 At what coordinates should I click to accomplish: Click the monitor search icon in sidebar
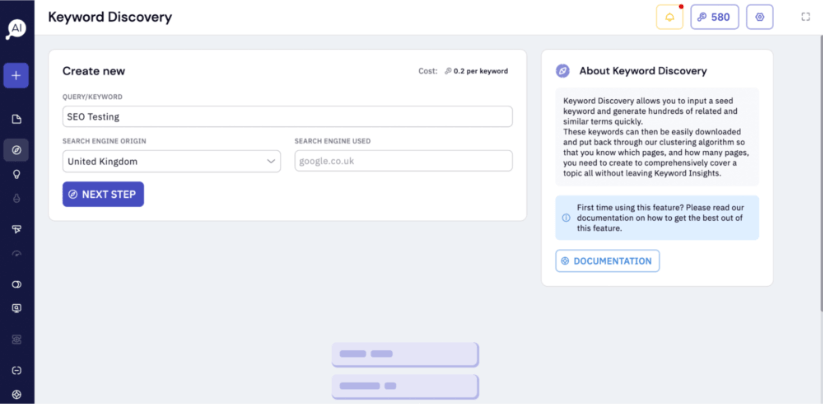16,308
